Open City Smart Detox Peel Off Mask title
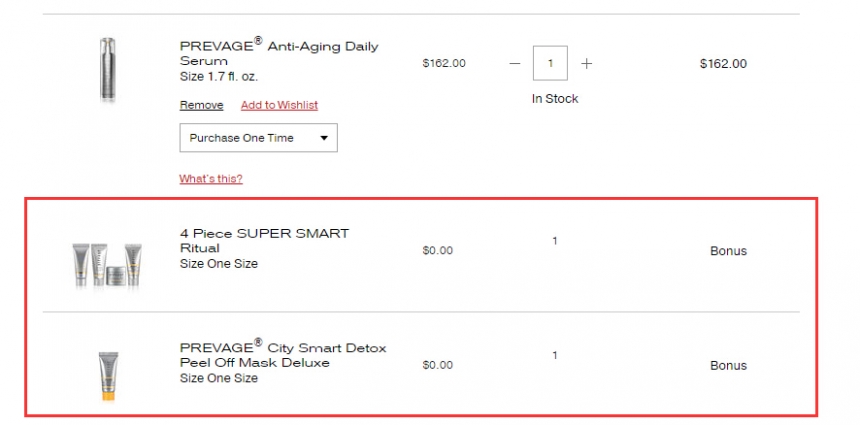Screen dimensions: 860x425 pos(283,354)
